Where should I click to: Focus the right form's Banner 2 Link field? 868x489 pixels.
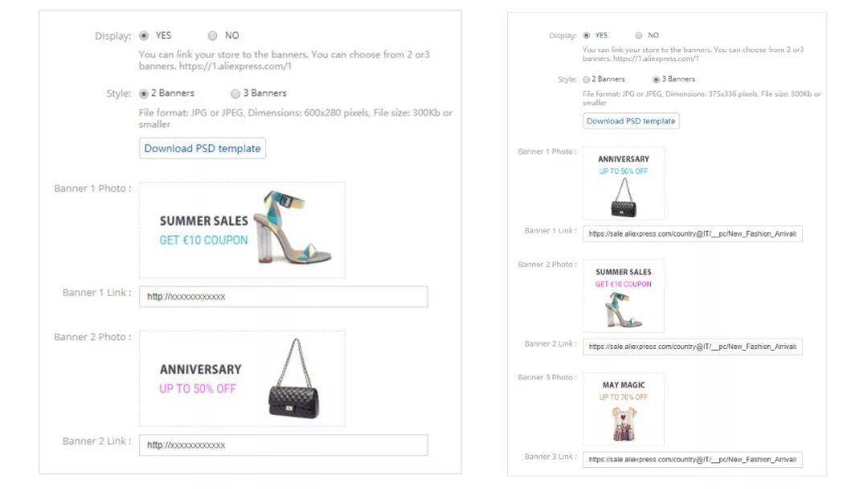[692, 347]
